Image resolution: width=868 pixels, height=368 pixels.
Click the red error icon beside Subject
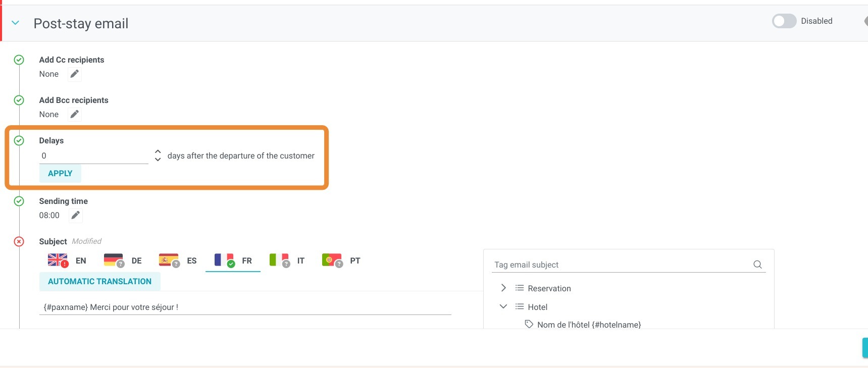19,242
